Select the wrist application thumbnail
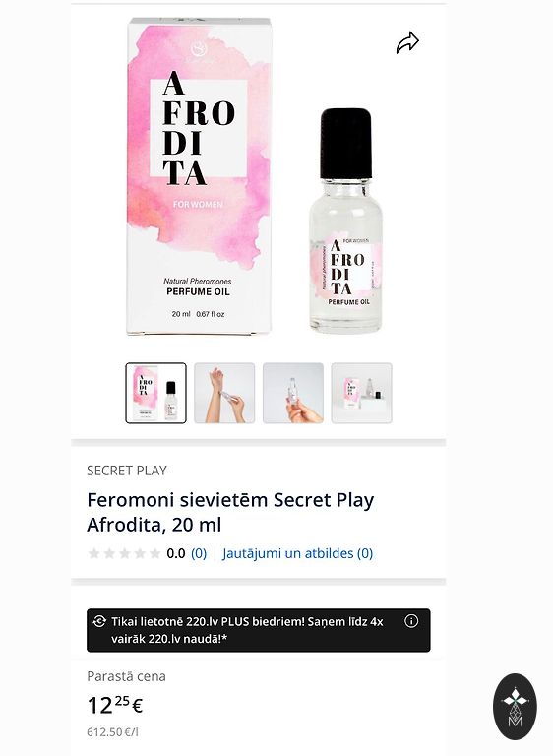The image size is (553, 756). pos(224,393)
